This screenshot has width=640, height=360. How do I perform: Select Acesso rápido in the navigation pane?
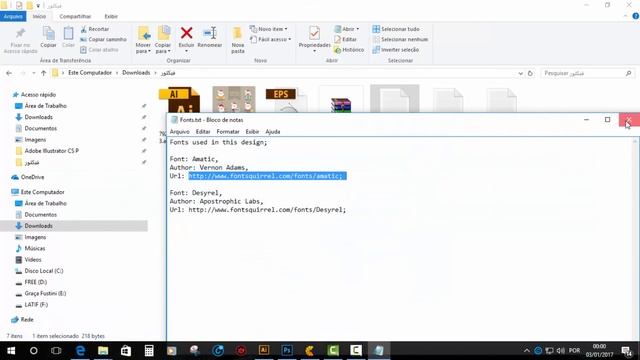click(x=38, y=95)
